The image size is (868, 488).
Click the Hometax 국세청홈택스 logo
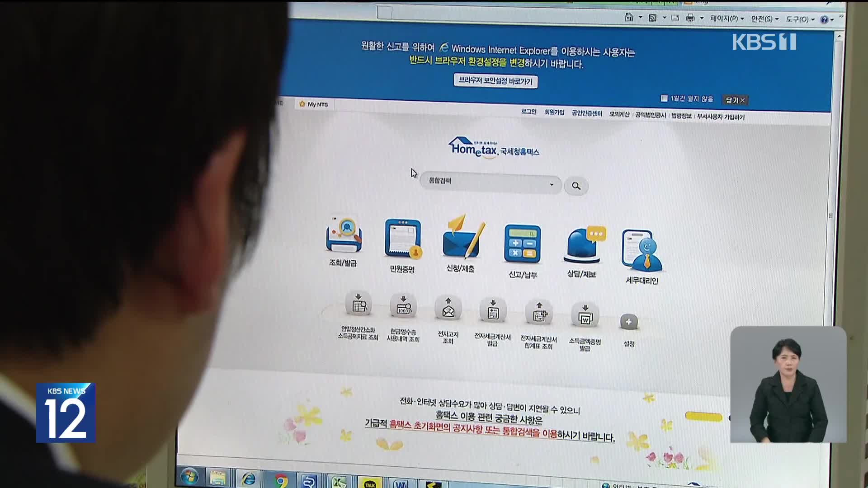coord(494,148)
